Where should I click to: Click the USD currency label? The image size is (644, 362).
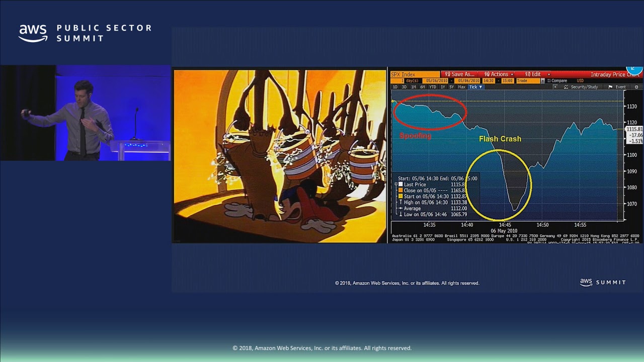point(580,81)
